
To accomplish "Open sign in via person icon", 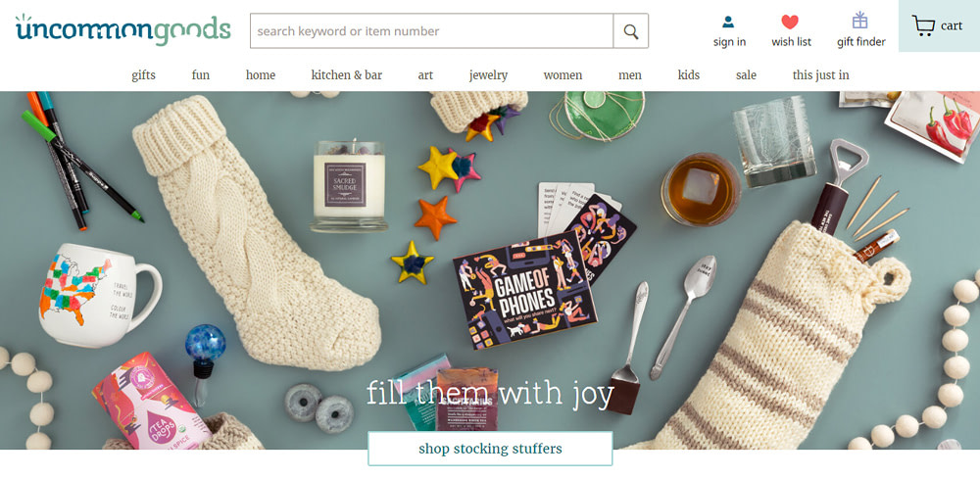I will tap(728, 23).
